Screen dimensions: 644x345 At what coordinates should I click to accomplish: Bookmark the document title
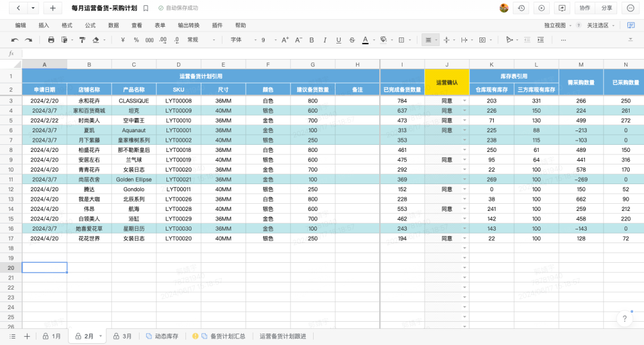tap(146, 8)
